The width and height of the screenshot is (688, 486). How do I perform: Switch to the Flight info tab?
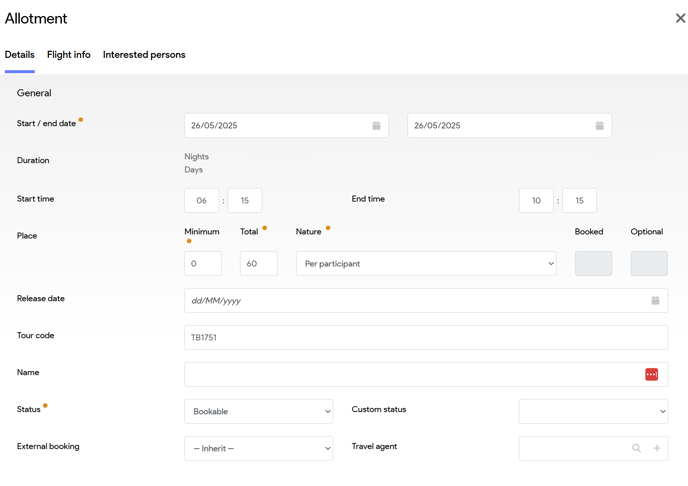click(69, 55)
